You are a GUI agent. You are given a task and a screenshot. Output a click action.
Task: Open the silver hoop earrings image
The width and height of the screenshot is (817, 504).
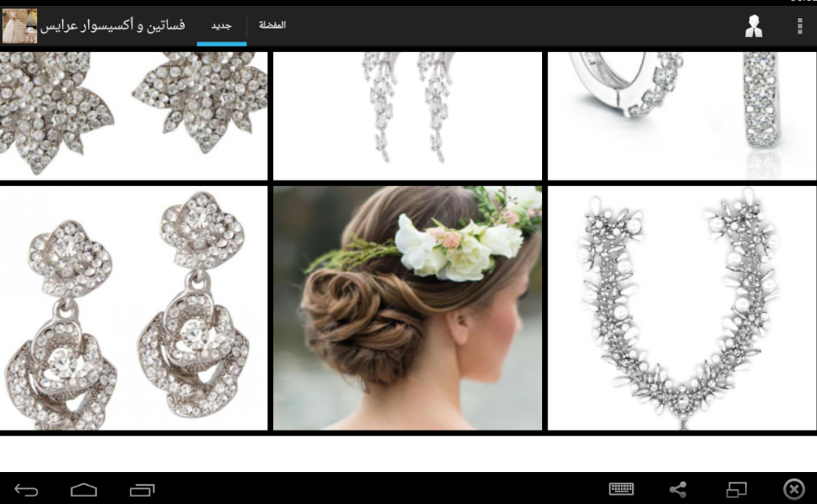(x=682, y=116)
